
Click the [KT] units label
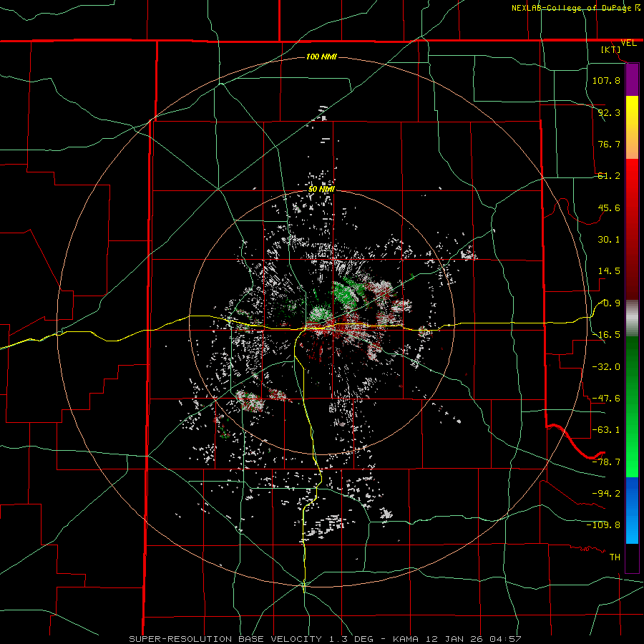point(610,49)
